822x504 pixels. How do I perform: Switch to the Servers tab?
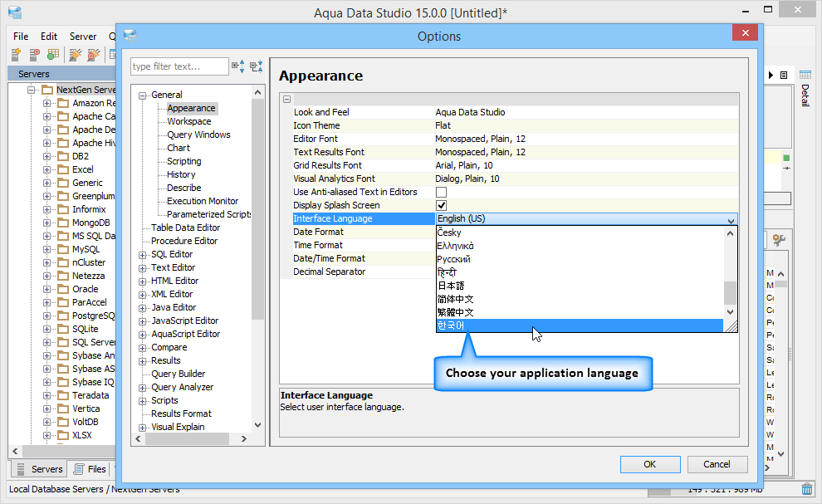pyautogui.click(x=39, y=469)
